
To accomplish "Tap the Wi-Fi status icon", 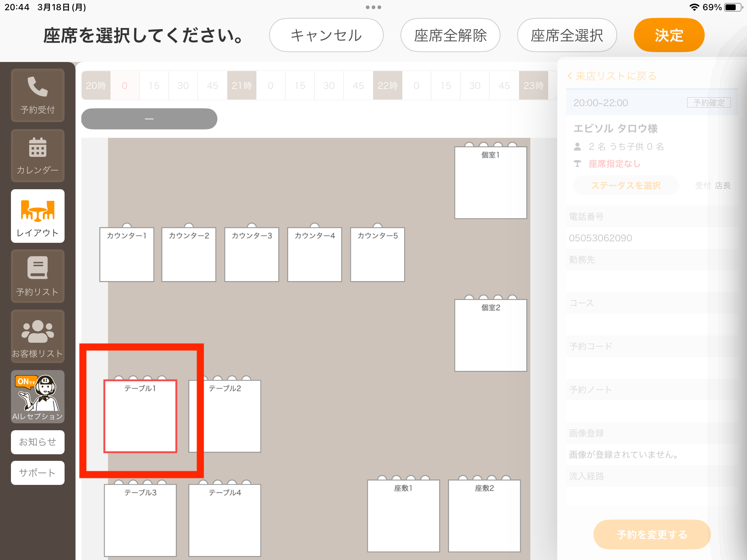I will 694,7.
